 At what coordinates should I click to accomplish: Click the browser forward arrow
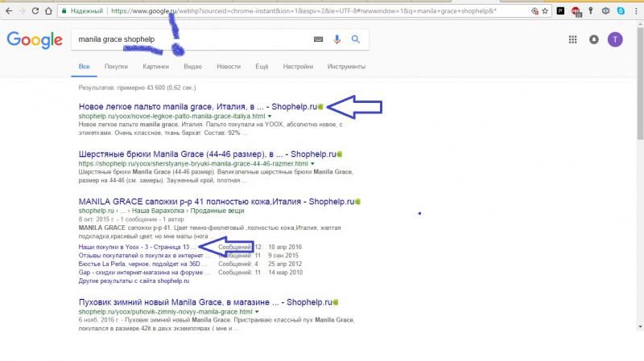click(x=23, y=11)
